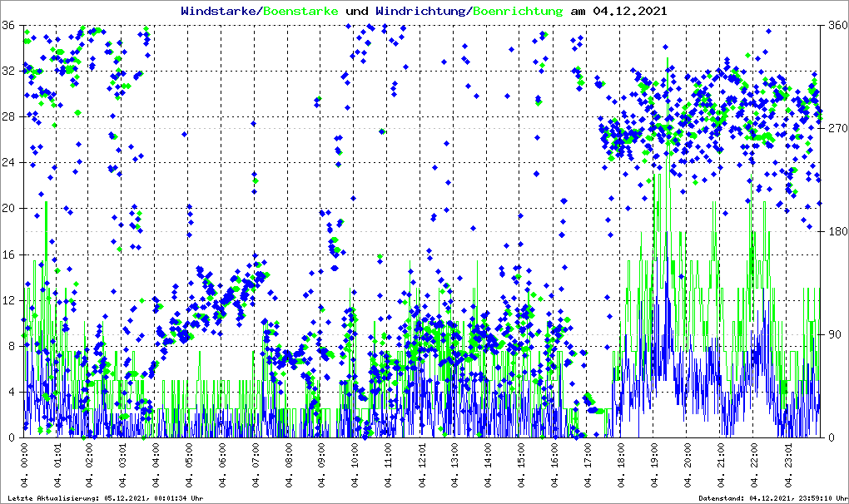
Task: Click the time label '04. 08:00'
Action: click(289, 465)
